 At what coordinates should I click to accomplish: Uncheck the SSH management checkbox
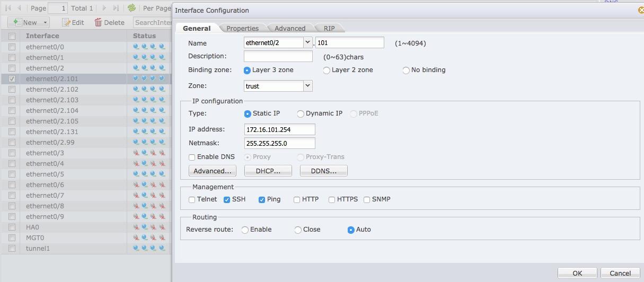click(227, 200)
